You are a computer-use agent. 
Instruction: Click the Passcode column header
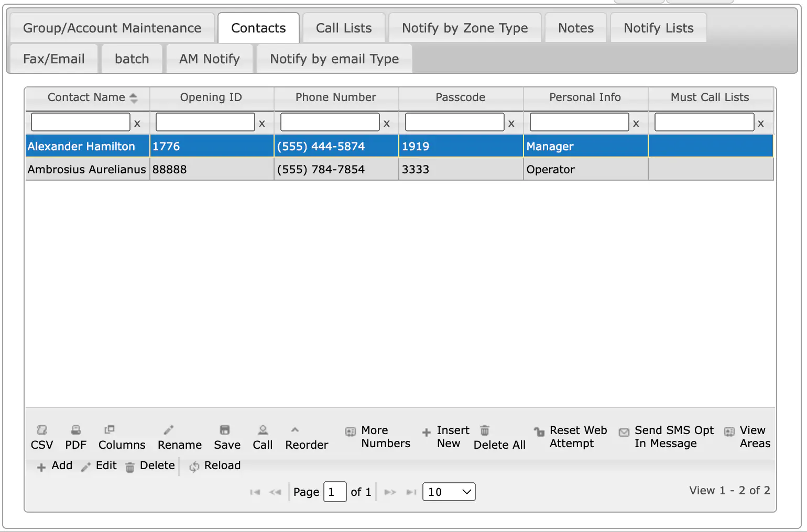coord(461,97)
